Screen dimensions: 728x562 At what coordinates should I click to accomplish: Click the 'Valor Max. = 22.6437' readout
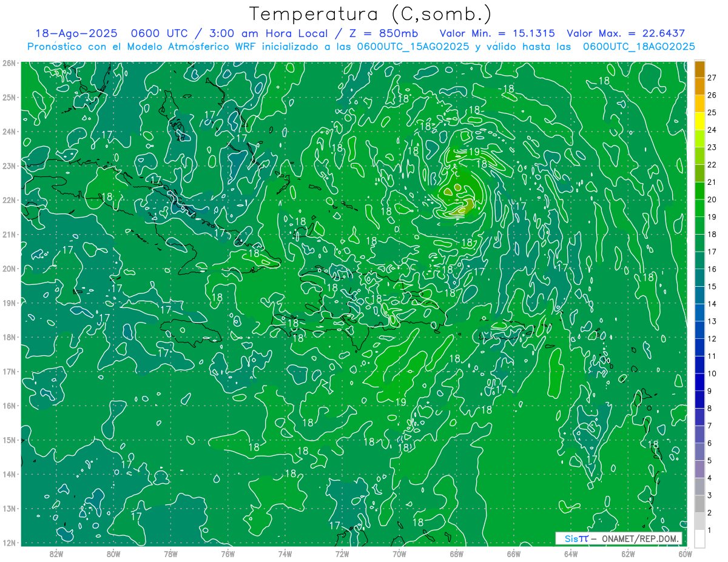pos(625,33)
